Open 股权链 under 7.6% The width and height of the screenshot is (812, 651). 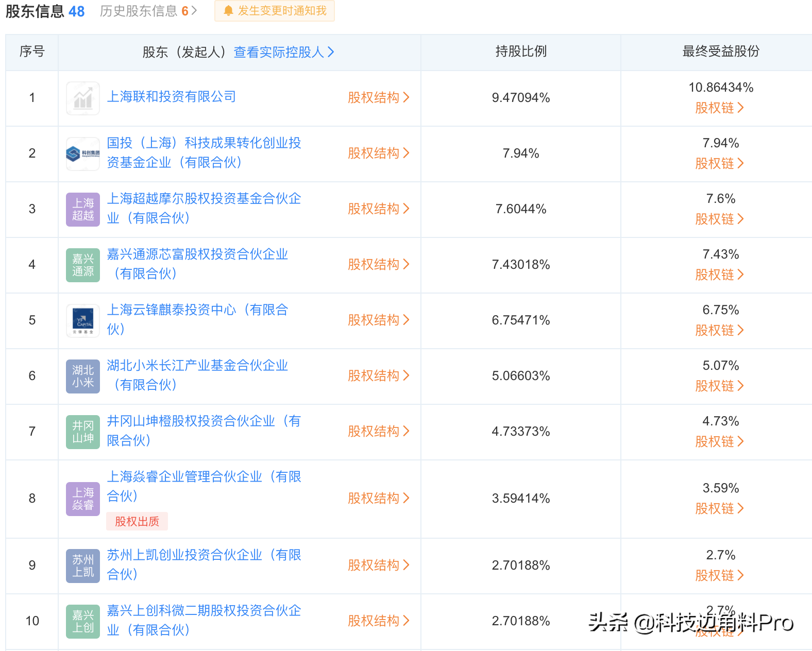pos(720,219)
